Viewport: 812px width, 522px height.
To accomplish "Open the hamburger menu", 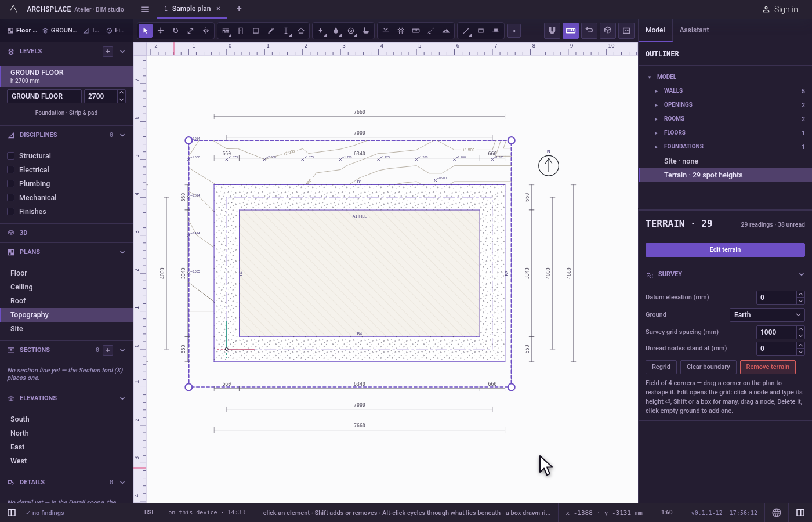I will pyautogui.click(x=145, y=9).
